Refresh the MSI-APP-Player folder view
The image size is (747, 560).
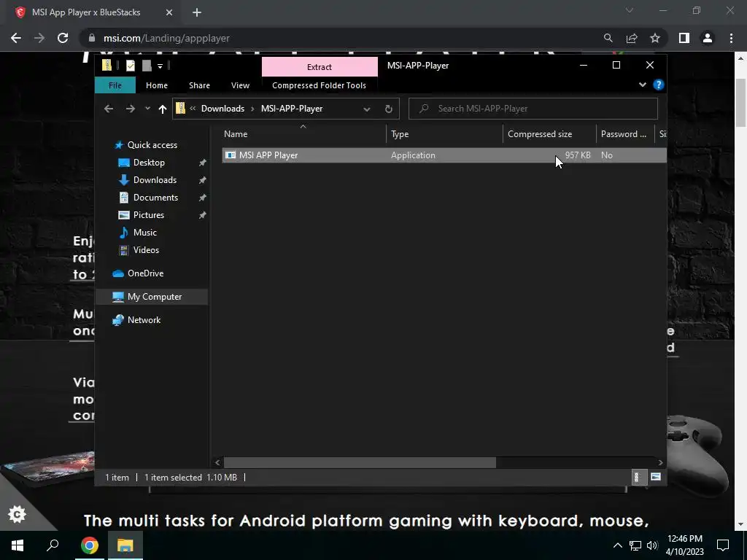tap(389, 109)
